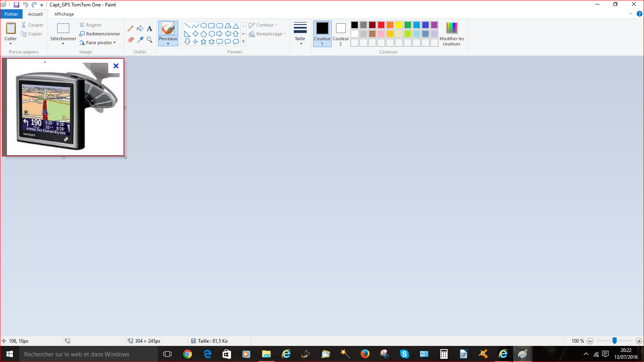Pick the red color swatch
The height and width of the screenshot is (362, 644).
(381, 25)
